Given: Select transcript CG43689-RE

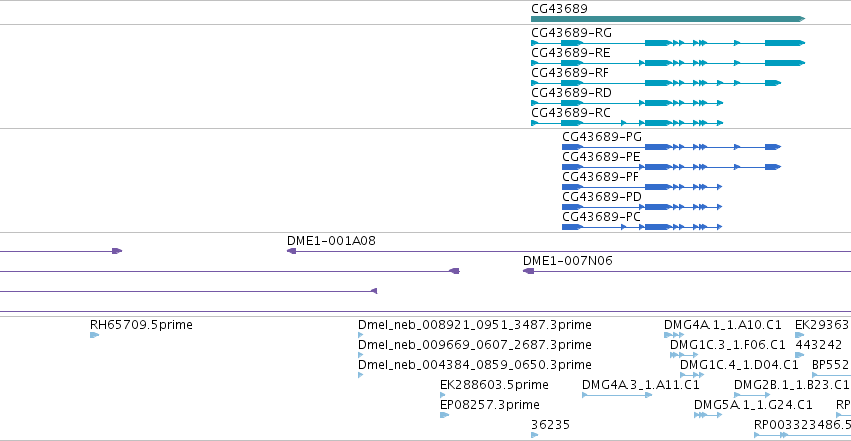Looking at the screenshot, I should click(x=570, y=53).
